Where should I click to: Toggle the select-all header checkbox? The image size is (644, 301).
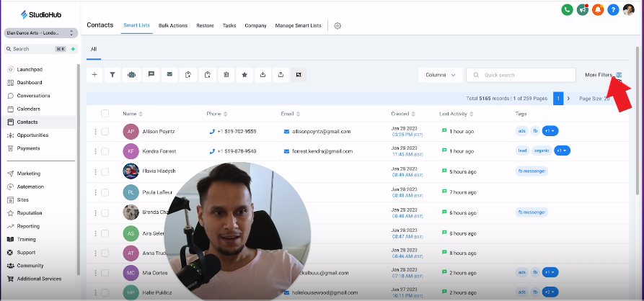pyautogui.click(x=105, y=114)
